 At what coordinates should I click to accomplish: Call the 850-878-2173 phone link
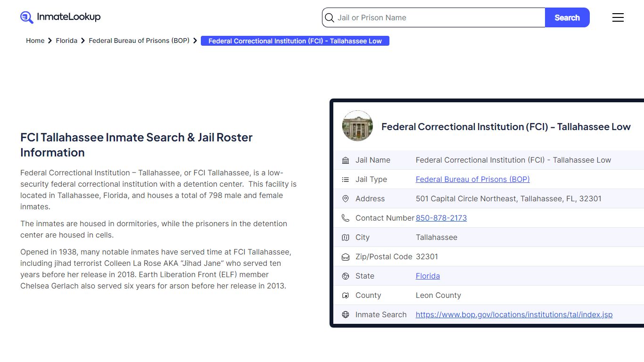tap(441, 218)
